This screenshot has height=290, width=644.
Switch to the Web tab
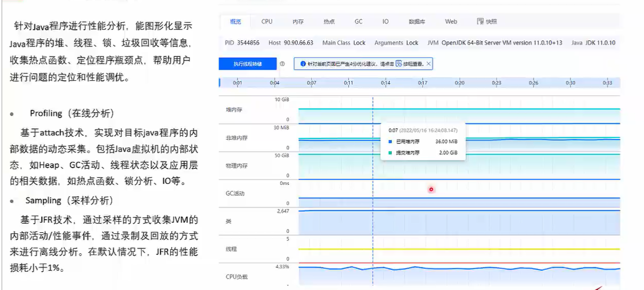pyautogui.click(x=451, y=22)
